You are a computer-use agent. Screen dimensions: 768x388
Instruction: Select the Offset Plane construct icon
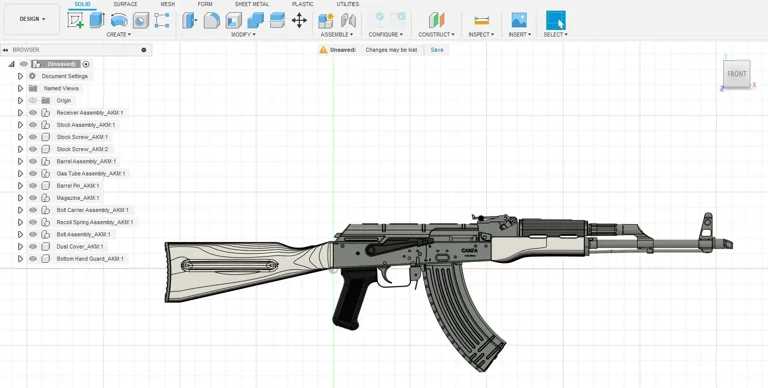tap(436, 20)
